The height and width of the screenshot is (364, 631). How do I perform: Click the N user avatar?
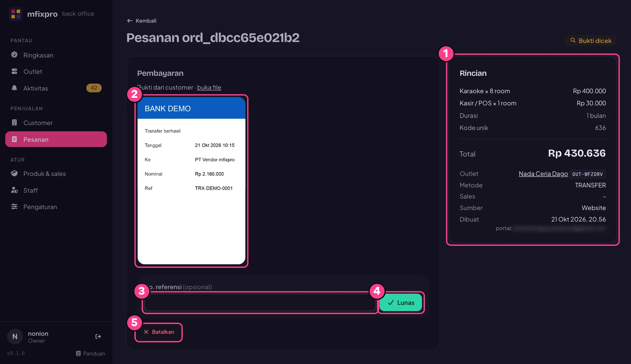point(15,336)
